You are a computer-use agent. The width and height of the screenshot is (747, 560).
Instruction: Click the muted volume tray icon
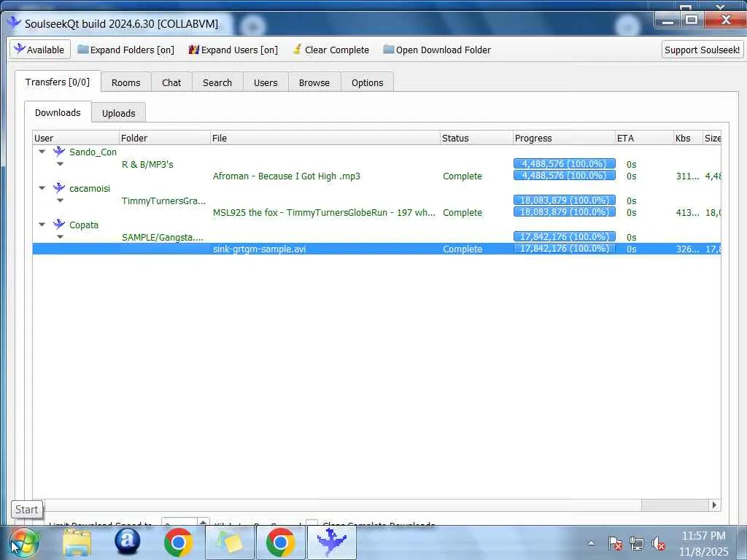(659, 543)
